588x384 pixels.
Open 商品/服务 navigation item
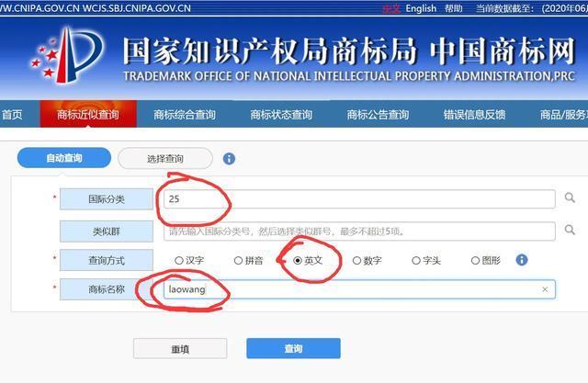(563, 115)
